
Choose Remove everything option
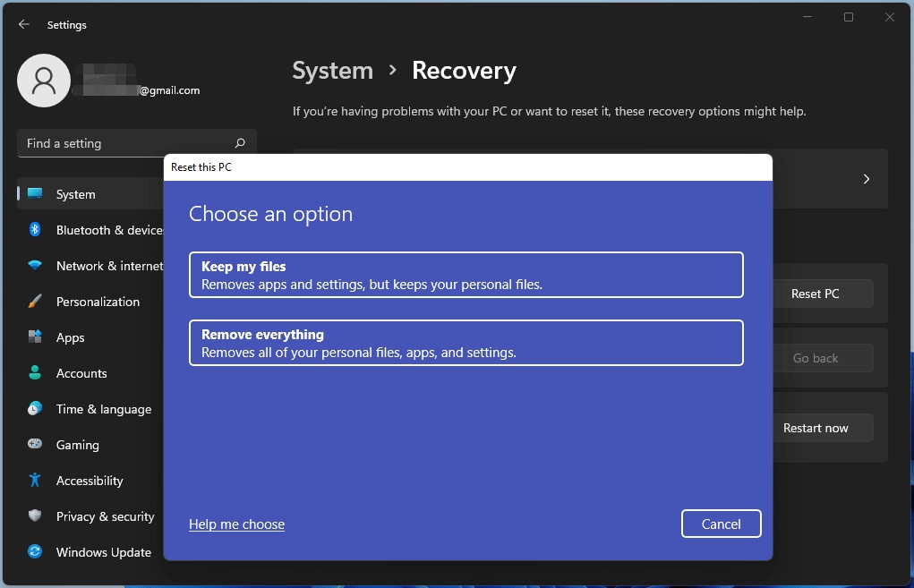click(x=466, y=343)
